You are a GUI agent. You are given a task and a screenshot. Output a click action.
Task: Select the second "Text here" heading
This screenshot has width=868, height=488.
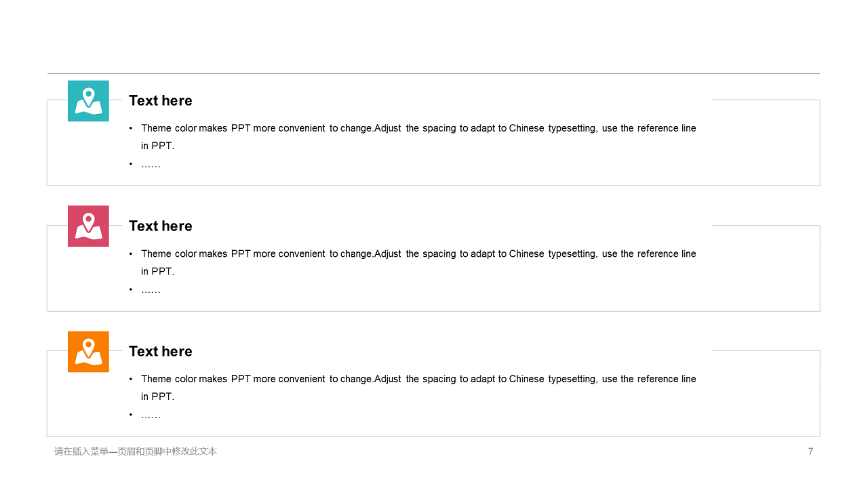point(161,226)
